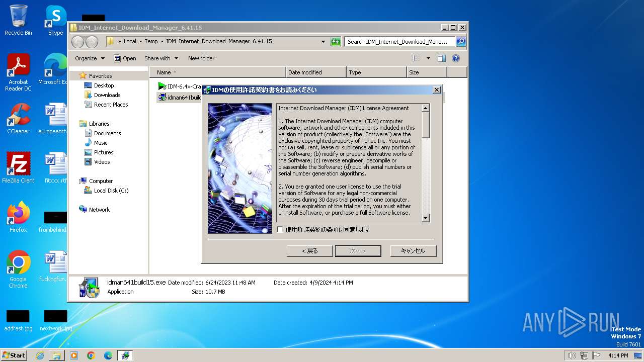The image size is (644, 362).
Task: Click the license agreement scrollbar thumb
Action: click(x=426, y=125)
